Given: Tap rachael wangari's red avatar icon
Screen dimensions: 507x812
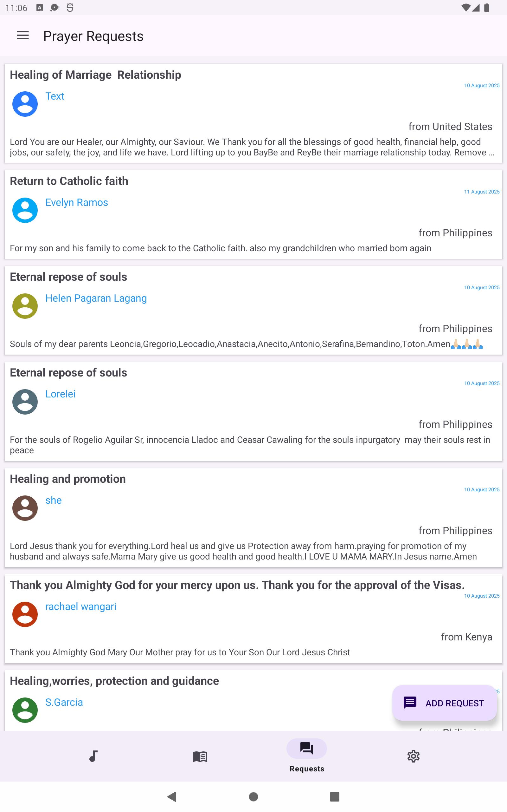Looking at the screenshot, I should coord(25,614).
